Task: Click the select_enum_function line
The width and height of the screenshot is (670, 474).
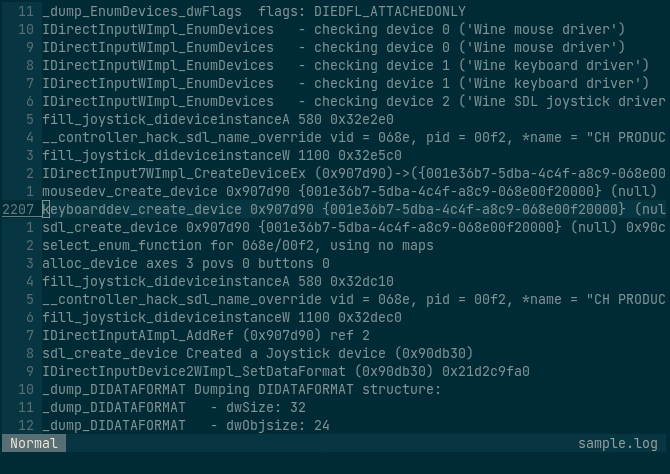Action: click(238, 245)
